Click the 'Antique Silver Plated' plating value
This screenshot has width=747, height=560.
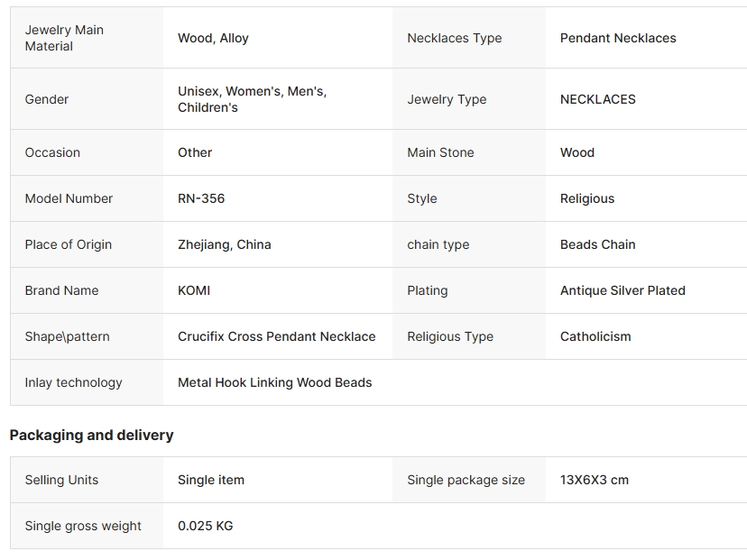tap(622, 290)
